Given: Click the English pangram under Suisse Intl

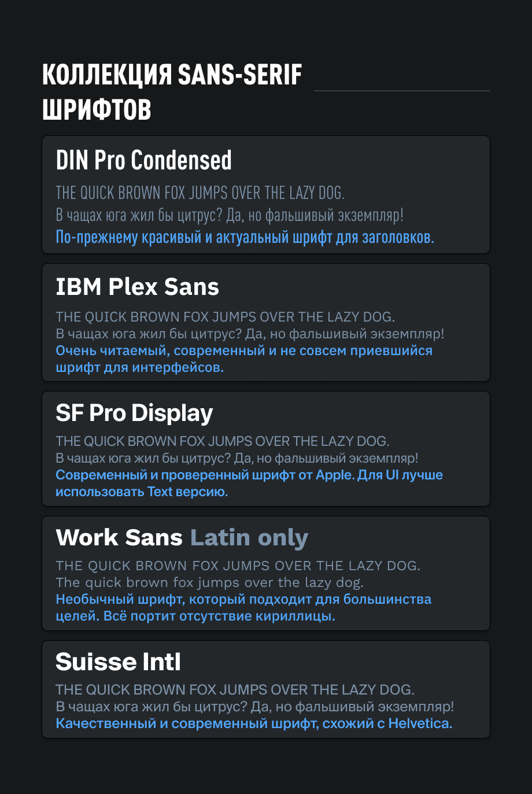Looking at the screenshot, I should tap(235, 690).
